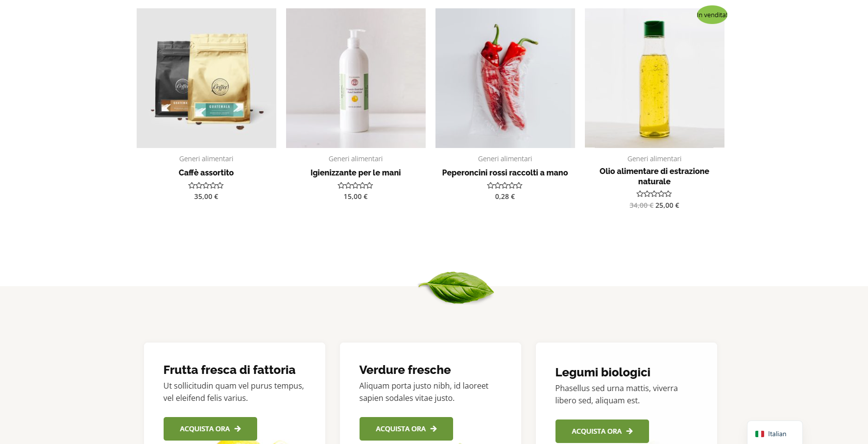Viewport: 868px width, 444px height.
Task: Open the red peppers product image
Action: tap(505, 78)
